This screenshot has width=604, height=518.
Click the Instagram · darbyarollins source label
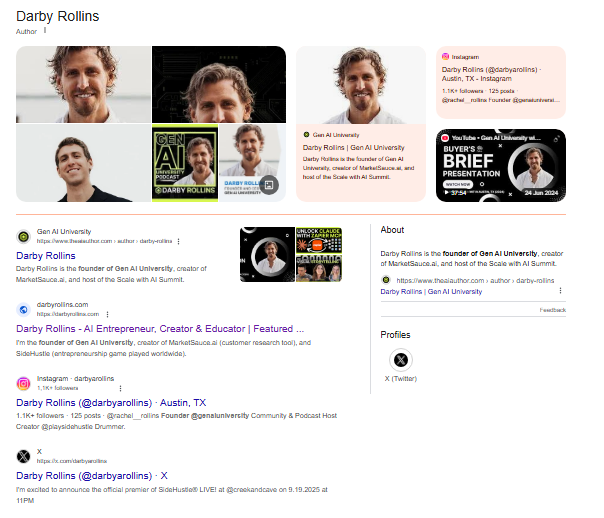[x=76, y=379]
